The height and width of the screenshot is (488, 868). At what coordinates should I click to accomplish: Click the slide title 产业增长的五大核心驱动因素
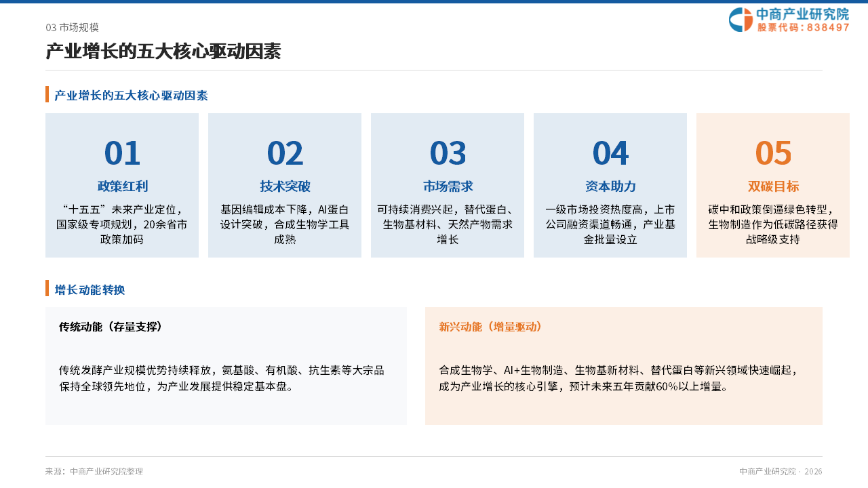(163, 52)
